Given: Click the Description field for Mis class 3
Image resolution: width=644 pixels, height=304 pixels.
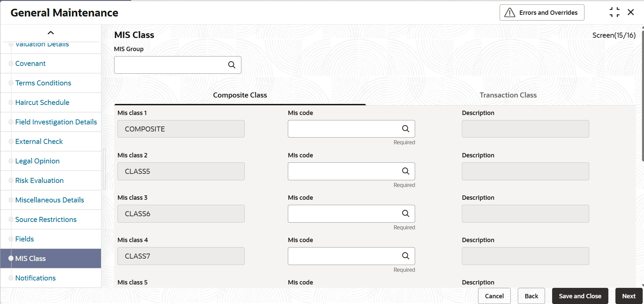Looking at the screenshot, I should [526, 214].
